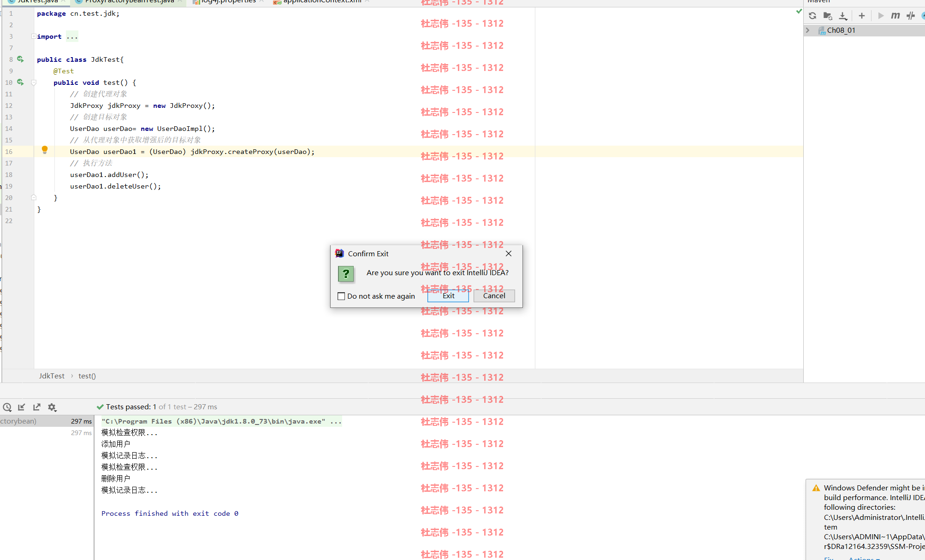925x560 pixels.
Task: Click the @Test annotation
Action: [63, 71]
